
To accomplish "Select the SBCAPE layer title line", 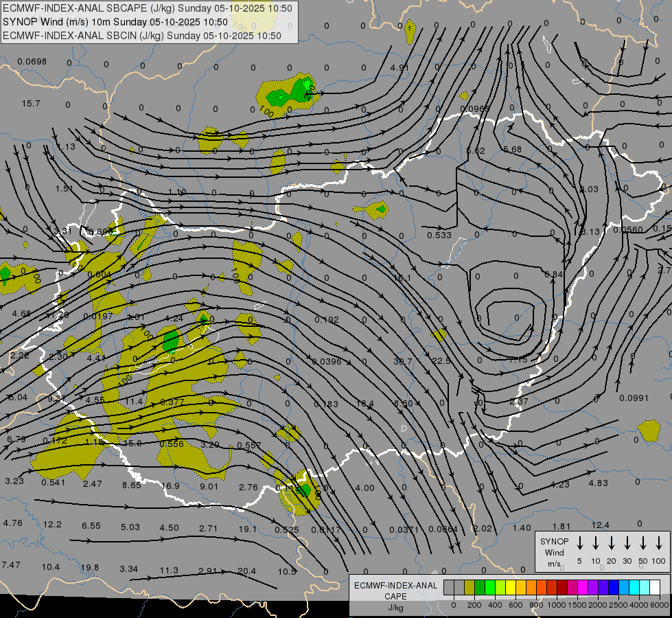I will [148, 8].
